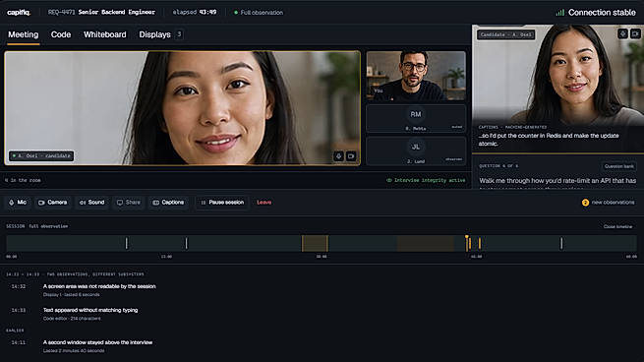644x362 pixels.
Task: Click the 'Captions - machine-generated' label
Action: tap(512, 127)
